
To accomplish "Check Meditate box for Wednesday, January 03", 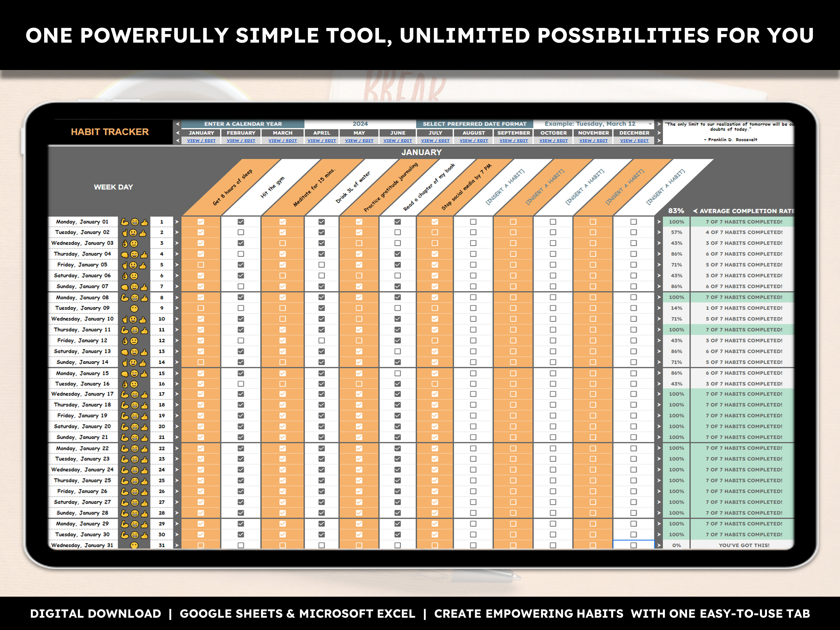I will [x=283, y=243].
